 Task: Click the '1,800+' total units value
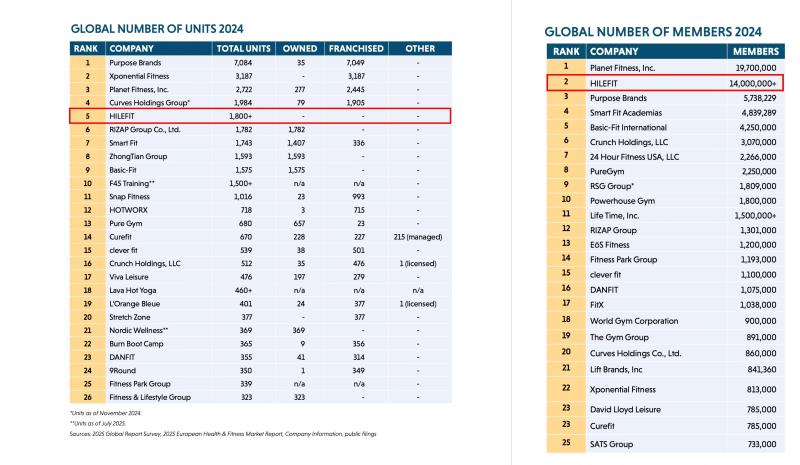click(x=240, y=116)
